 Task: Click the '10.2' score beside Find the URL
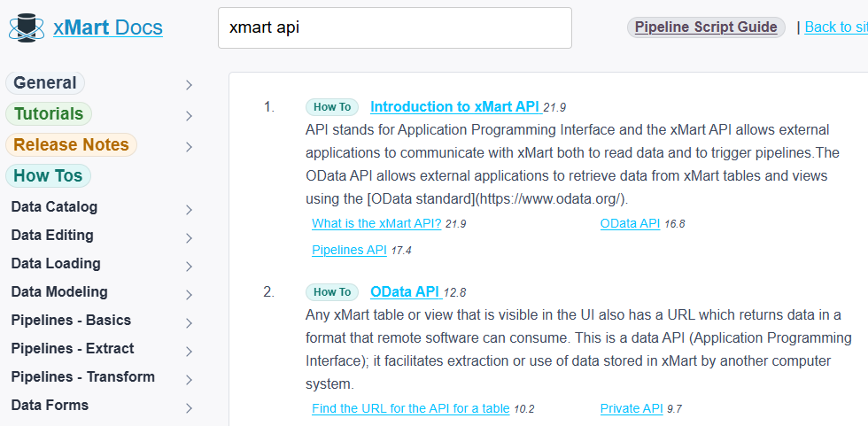[x=524, y=409]
